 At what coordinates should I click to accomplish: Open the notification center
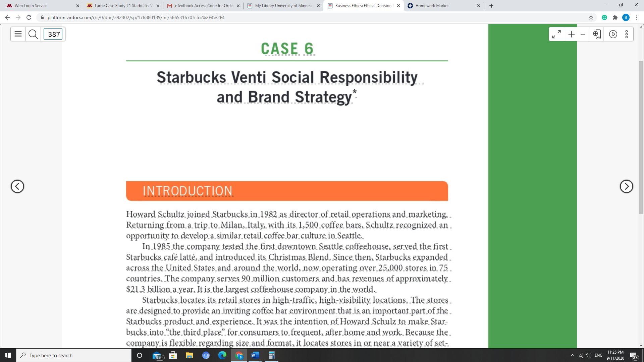tap(634, 355)
